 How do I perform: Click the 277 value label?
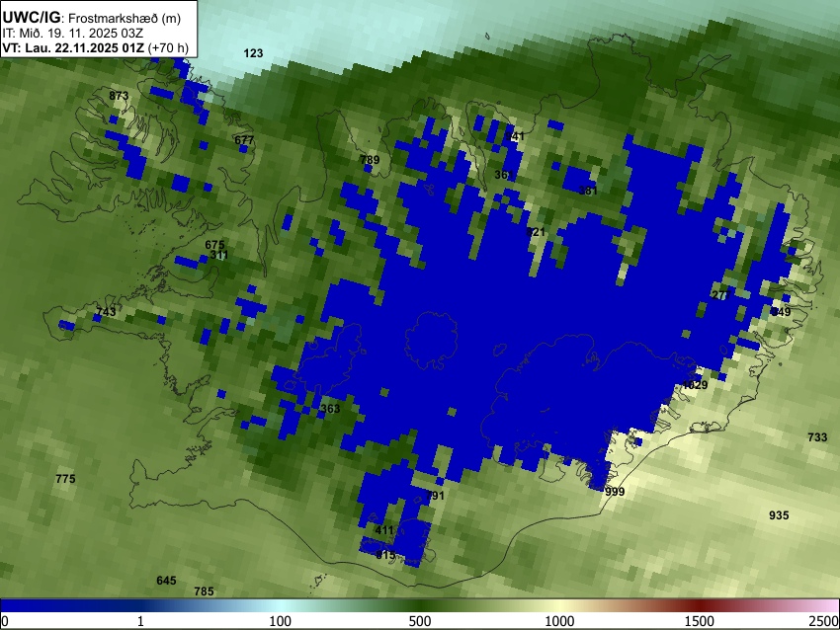tap(721, 295)
